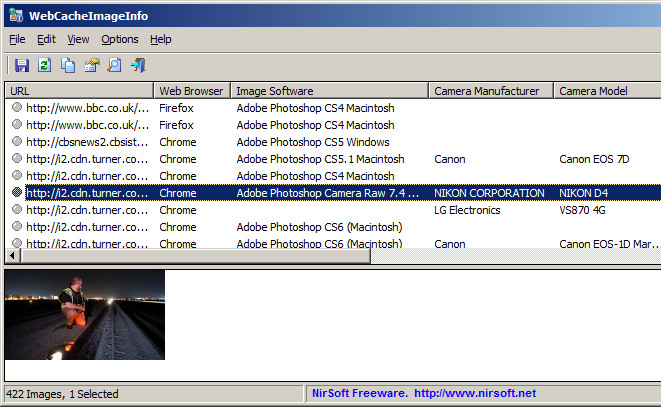661x407 pixels.
Task: Click the NIKON D4 camera model cell
Action: tap(583, 193)
